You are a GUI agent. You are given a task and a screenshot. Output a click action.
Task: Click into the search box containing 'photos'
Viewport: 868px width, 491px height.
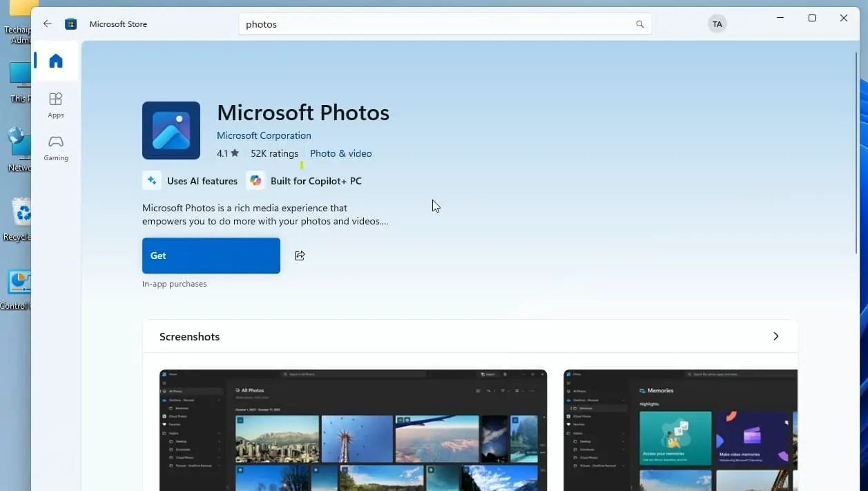point(445,24)
